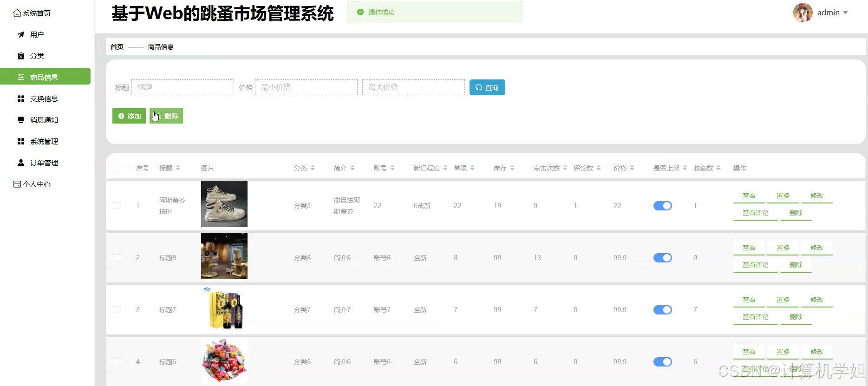Click the blue 查询 search button
The width and height of the screenshot is (868, 386).
click(x=487, y=87)
